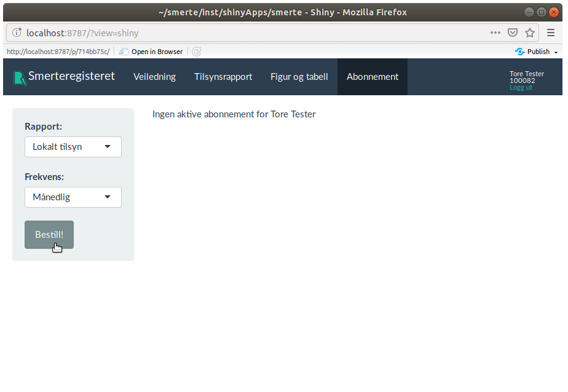Image resolution: width=568 pixels, height=392 pixels.
Task: Click the Smerteregisteret brand title
Action: [x=71, y=76]
